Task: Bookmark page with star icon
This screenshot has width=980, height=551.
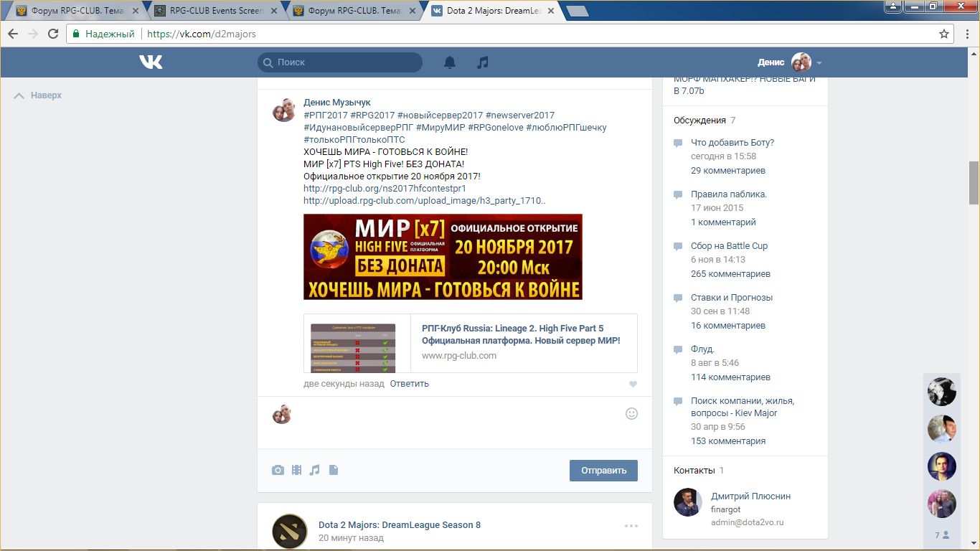Action: point(944,34)
